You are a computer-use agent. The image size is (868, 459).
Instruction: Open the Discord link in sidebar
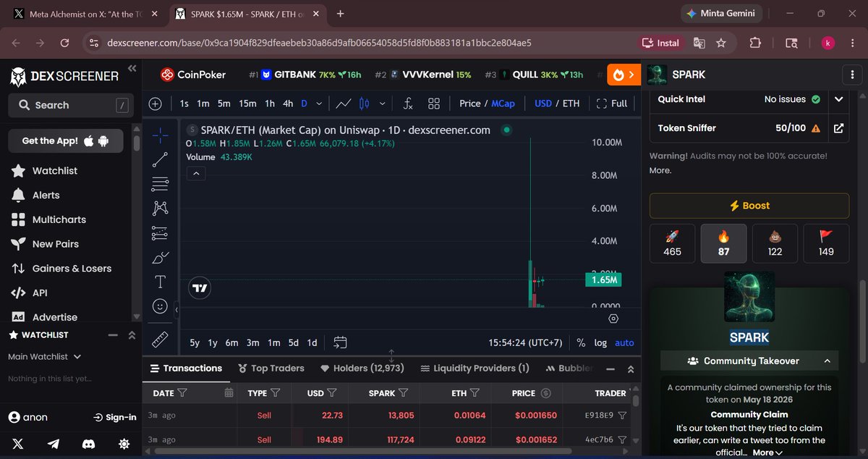coord(88,443)
